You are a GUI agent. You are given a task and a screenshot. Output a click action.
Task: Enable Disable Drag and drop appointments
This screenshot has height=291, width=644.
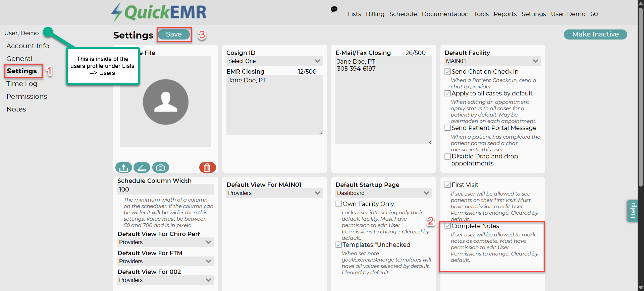[x=447, y=156]
